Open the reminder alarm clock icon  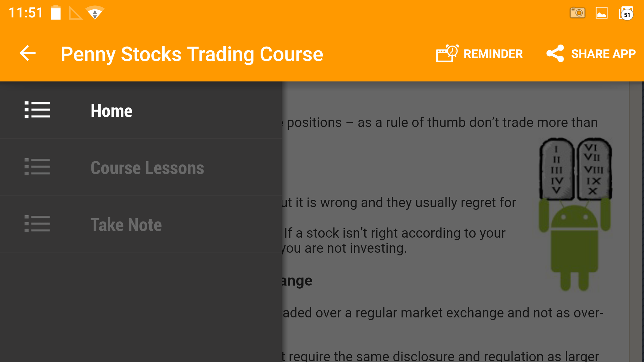point(446,53)
